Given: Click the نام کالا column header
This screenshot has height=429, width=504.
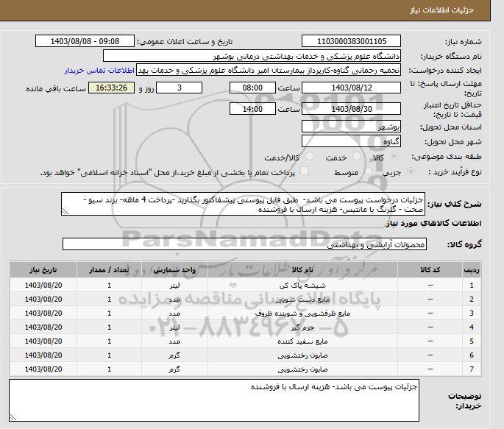Looking at the screenshot, I should [303, 269].
